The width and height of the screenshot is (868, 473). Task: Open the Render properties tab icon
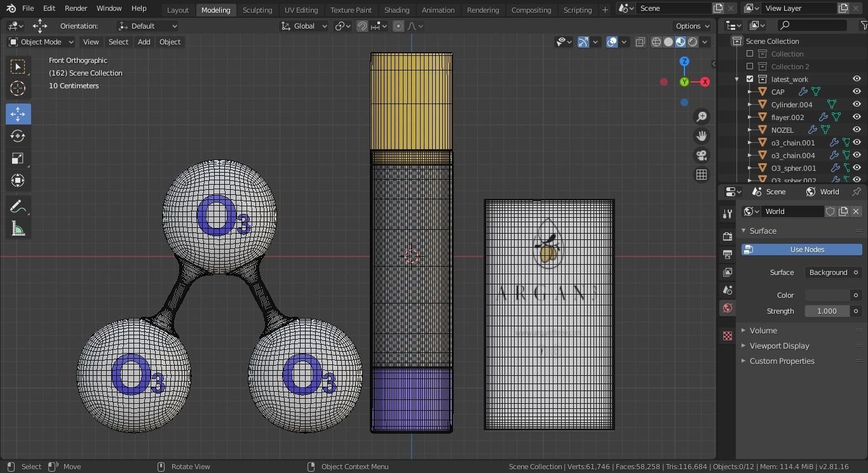point(728,236)
